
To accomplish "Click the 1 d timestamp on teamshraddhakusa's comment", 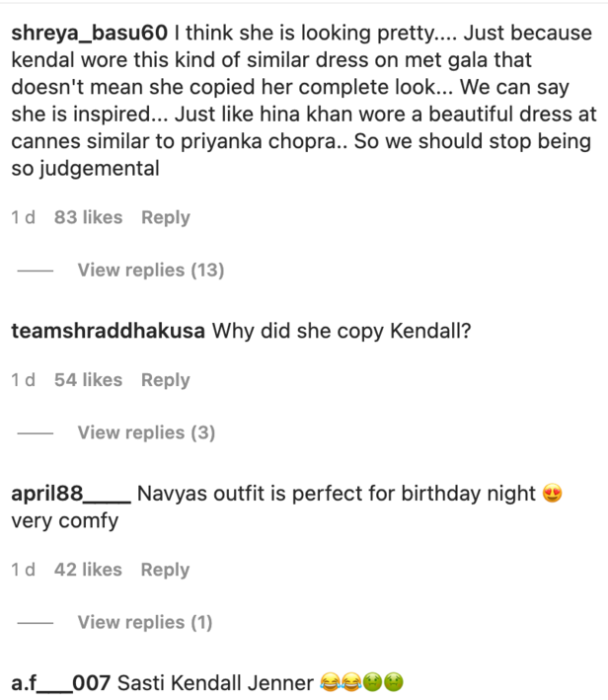I will [x=23, y=380].
